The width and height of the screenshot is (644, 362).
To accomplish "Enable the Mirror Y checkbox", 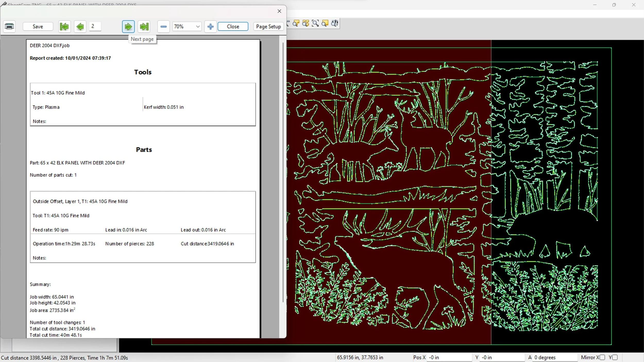I will (x=615, y=357).
